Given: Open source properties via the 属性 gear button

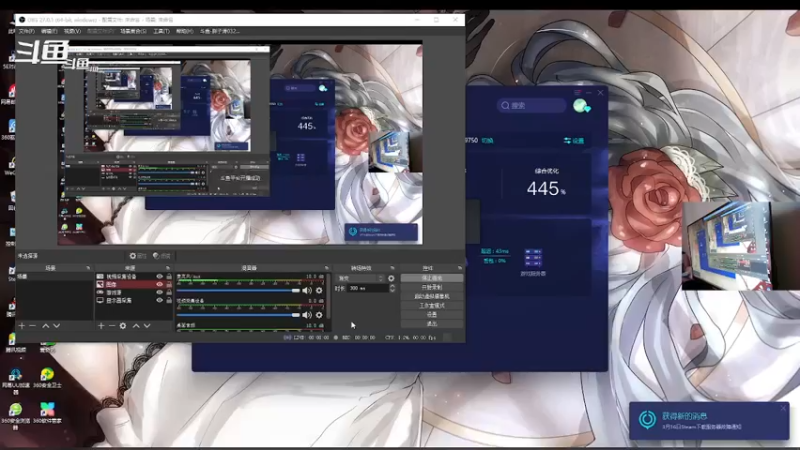Looking at the screenshot, I should coord(137,256).
